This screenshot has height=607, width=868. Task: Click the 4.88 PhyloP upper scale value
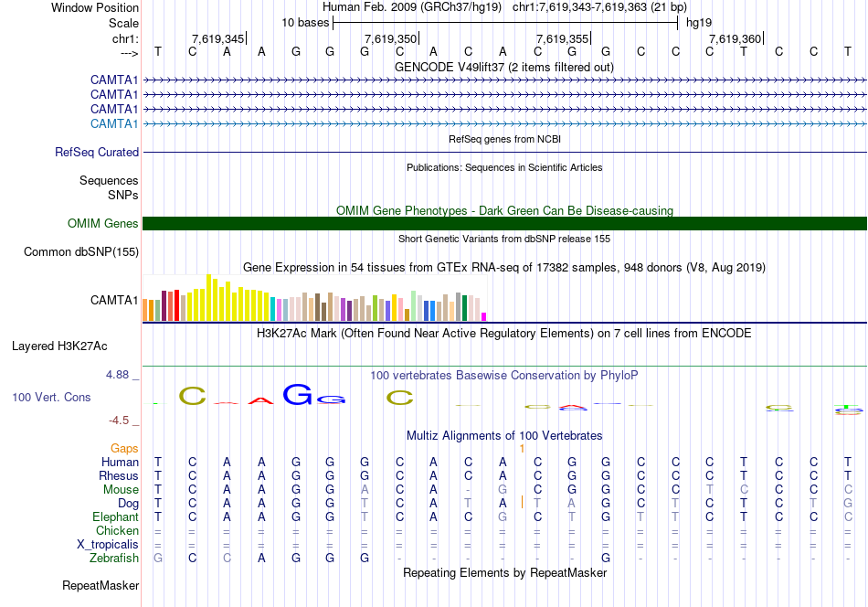tap(117, 375)
